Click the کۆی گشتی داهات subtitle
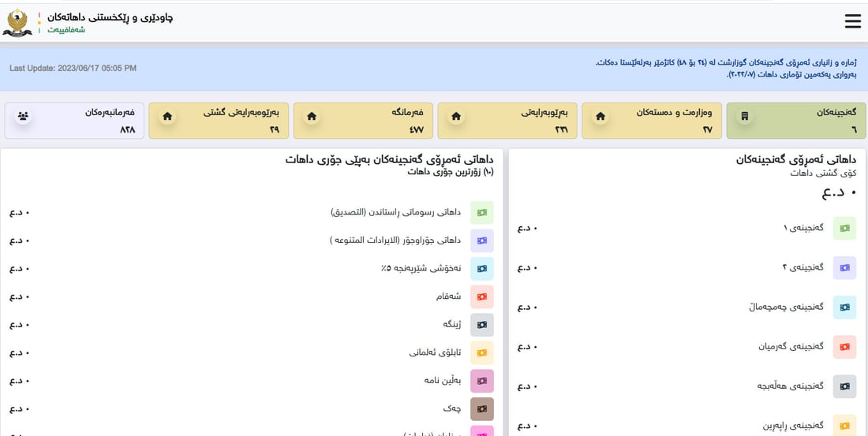 [x=823, y=173]
